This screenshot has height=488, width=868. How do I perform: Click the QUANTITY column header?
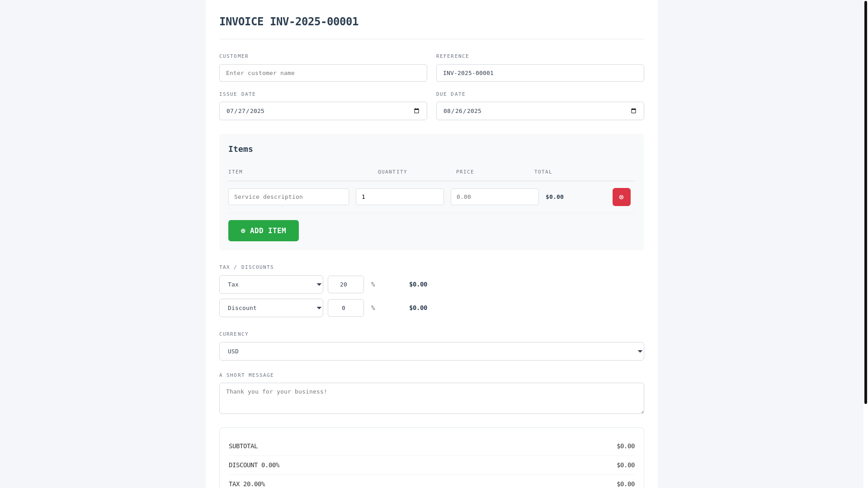pos(392,172)
